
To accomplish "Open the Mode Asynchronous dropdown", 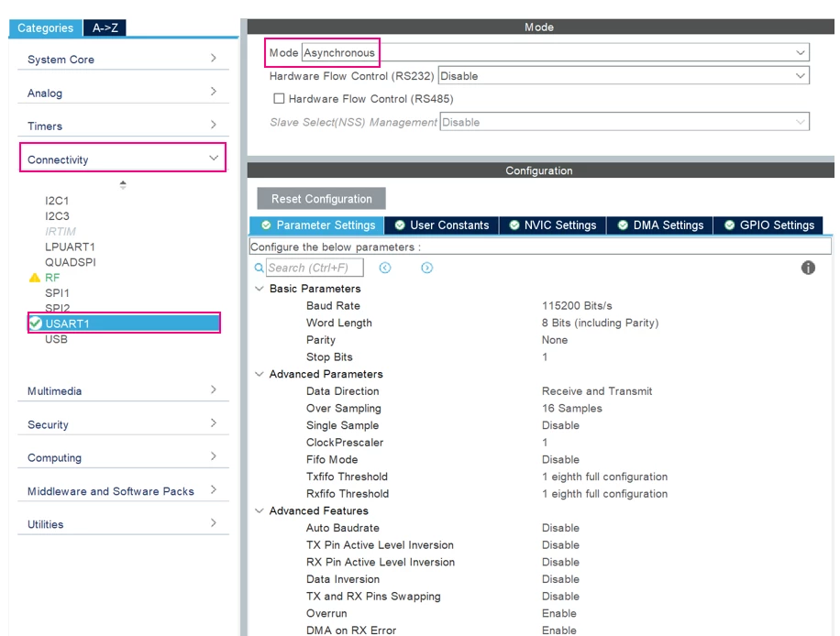I will pos(556,52).
